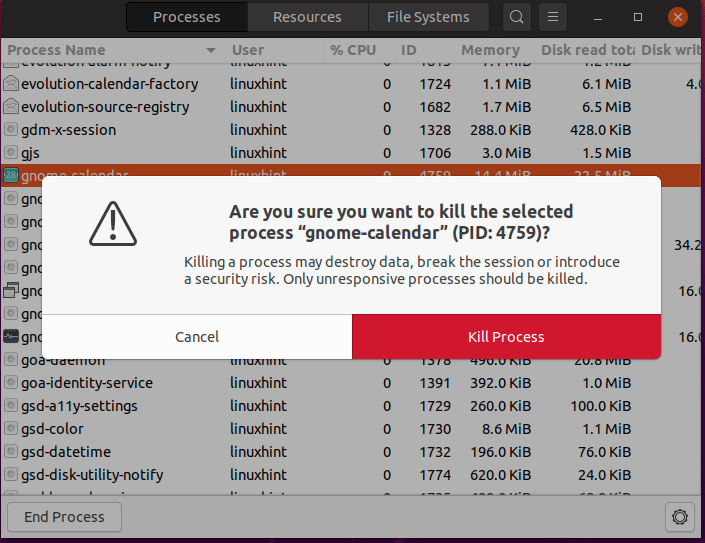This screenshot has height=543, width=705.
Task: Sort by User column header
Action: click(274, 50)
